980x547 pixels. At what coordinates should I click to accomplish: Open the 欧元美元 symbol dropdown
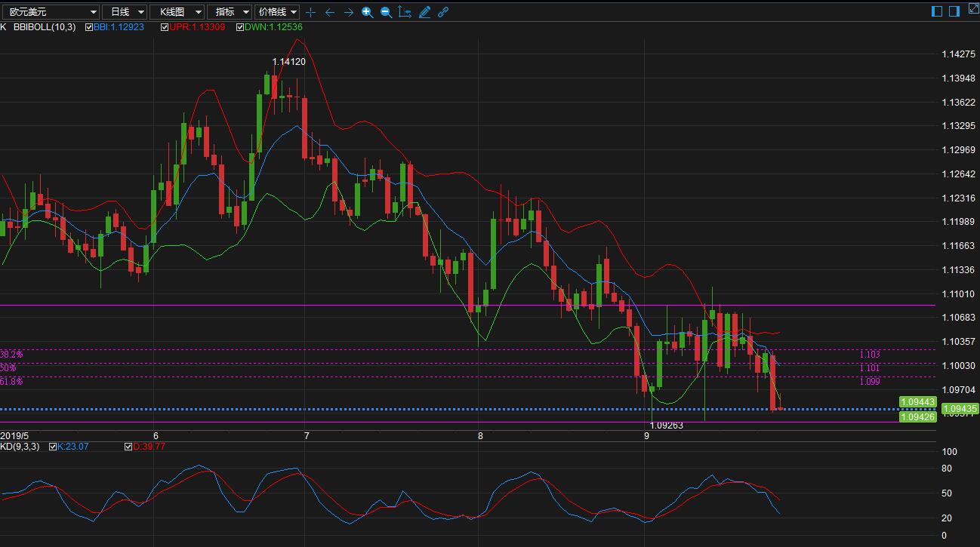(51, 12)
